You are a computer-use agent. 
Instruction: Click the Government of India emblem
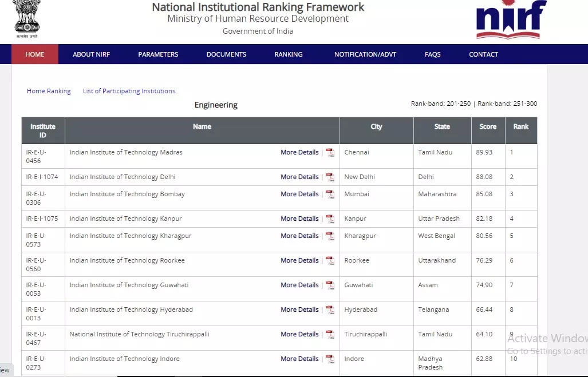tap(27, 18)
